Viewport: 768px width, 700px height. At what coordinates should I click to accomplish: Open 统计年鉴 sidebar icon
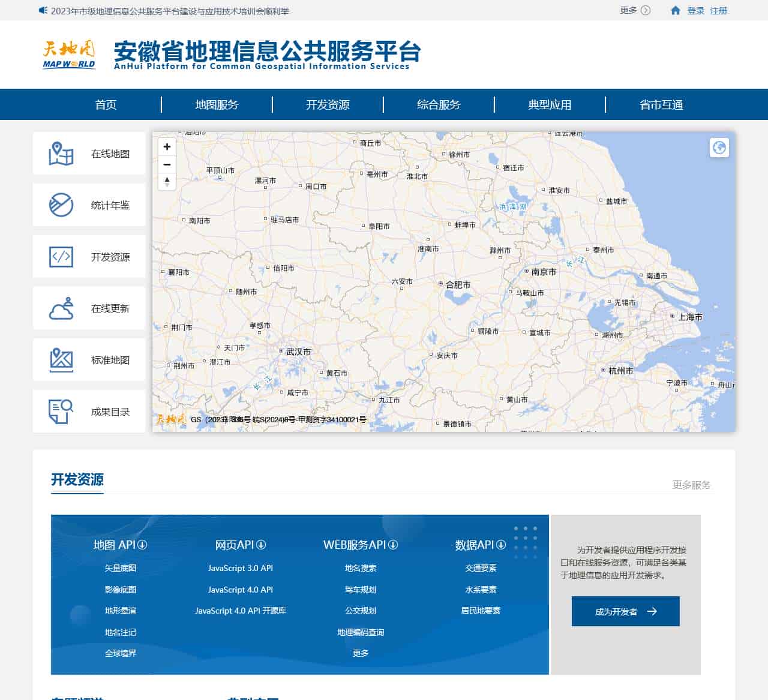[x=61, y=206]
